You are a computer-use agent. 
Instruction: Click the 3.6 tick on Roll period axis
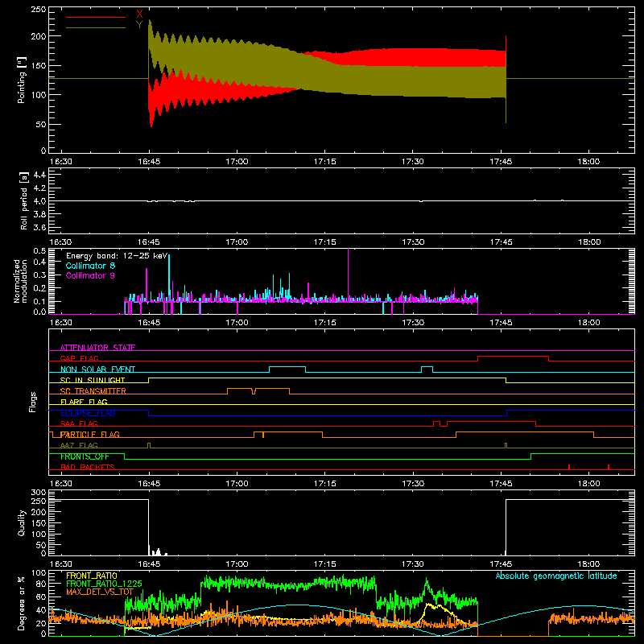[x=39, y=227]
